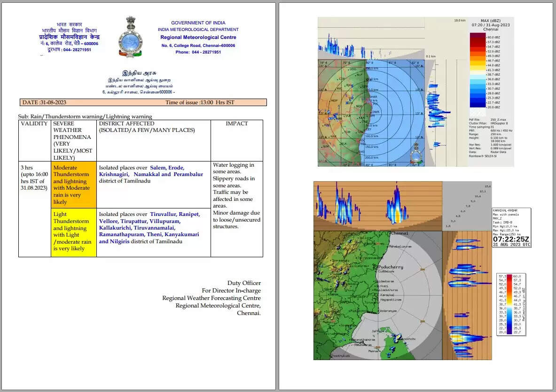Click the India Meteorological Department emblem logo

130,37
